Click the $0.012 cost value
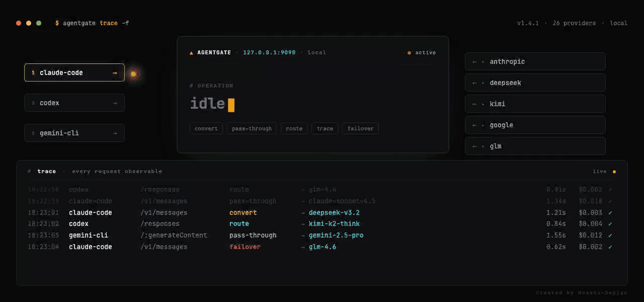Viewport: 644px width, 302px height. click(x=590, y=235)
